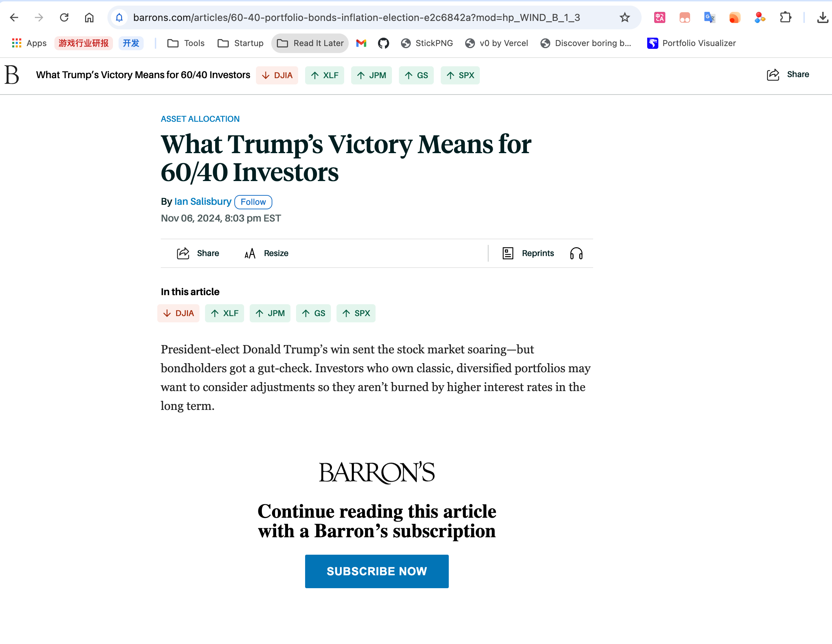Select the SPX ticker chip in top header
Screen dimensions: 832x644
click(x=460, y=75)
